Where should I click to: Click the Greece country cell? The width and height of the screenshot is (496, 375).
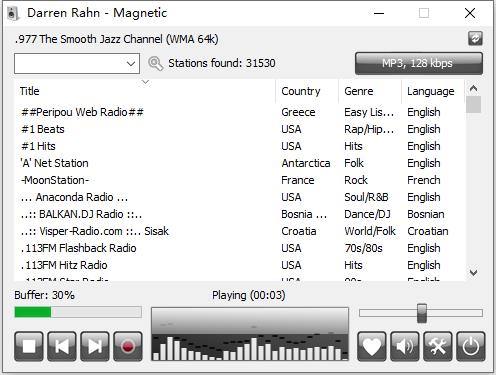[x=298, y=112]
